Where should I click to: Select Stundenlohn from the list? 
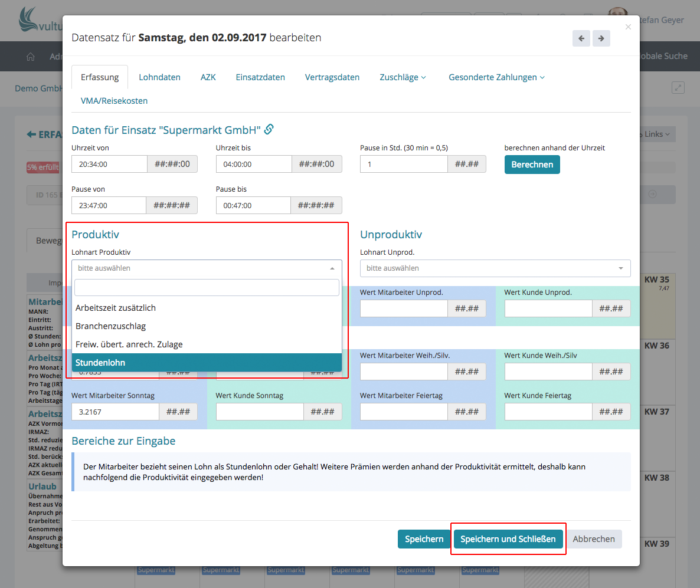[207, 363]
